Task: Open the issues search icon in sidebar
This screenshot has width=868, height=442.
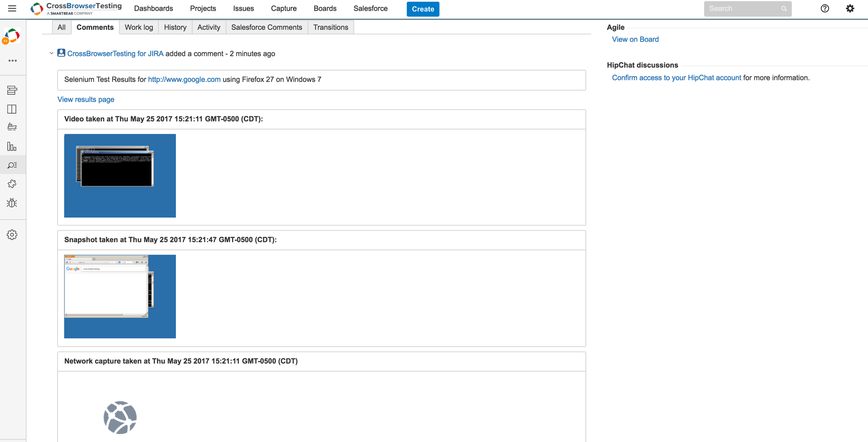Action: coord(12,166)
